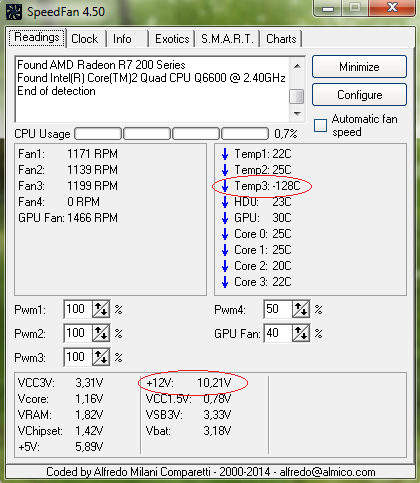Viewport: 420px width, 483px height.
Task: Click the log scrollbar down arrow
Action: click(297, 114)
